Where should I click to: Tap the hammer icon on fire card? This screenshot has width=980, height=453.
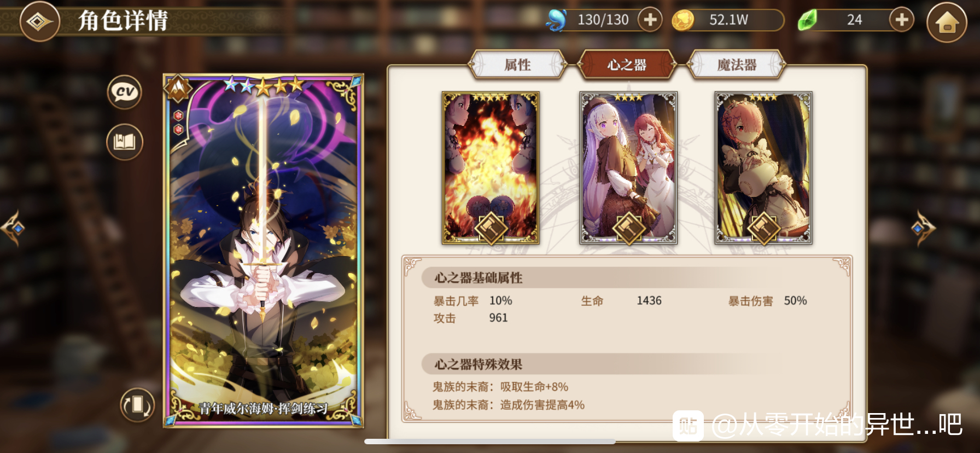(491, 228)
